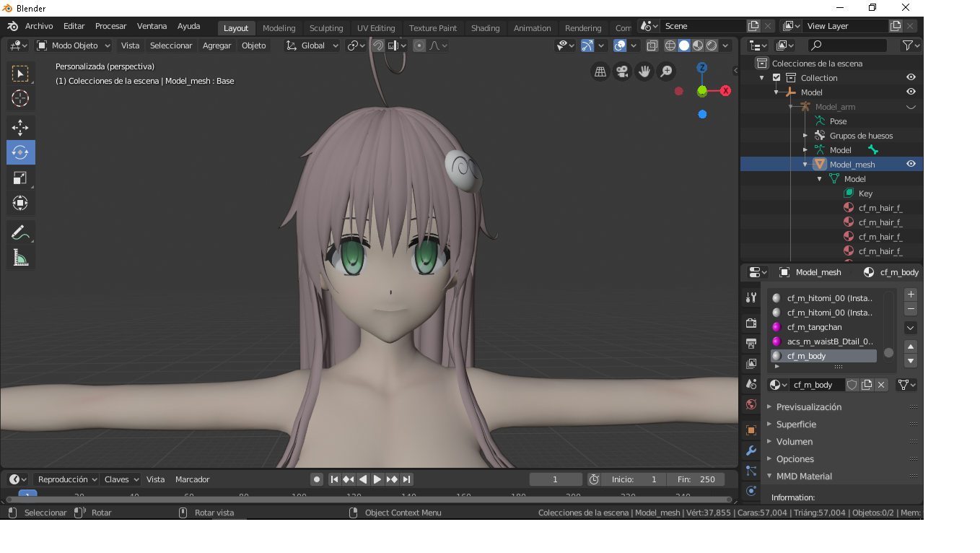Jump to the first frame

click(x=334, y=479)
